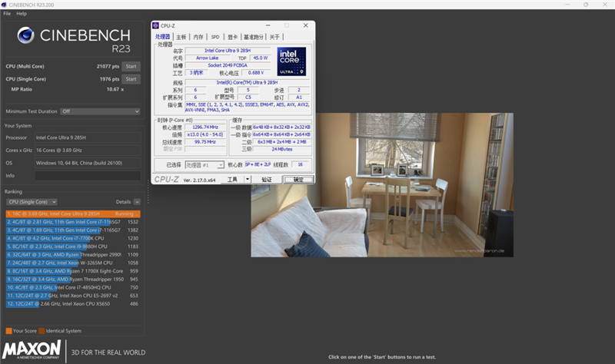Click the 工具 button in CPU-Z
Viewport: 615px width, 364px height.
tap(232, 180)
